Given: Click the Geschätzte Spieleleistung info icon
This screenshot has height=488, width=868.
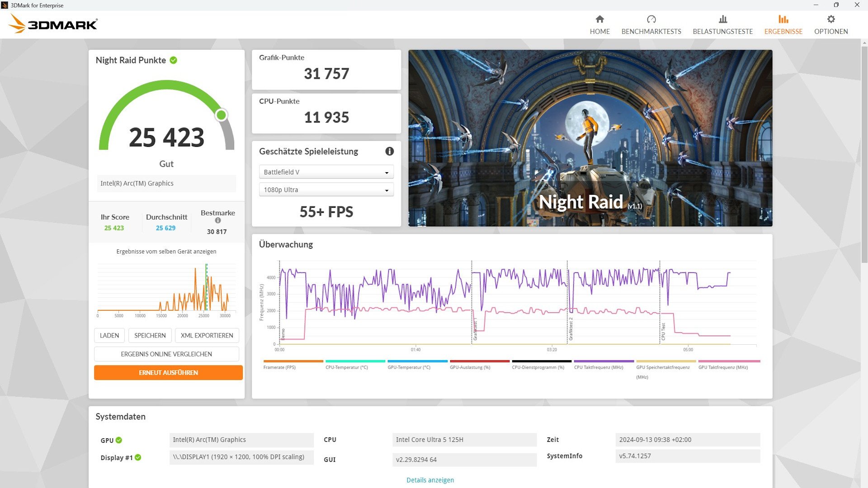Looking at the screenshot, I should (x=389, y=151).
